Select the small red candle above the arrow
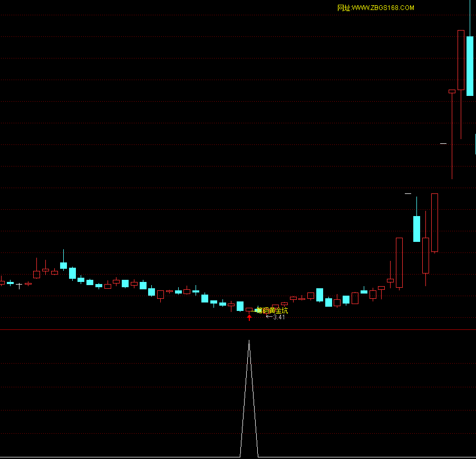This screenshot has height=459, width=476. [x=249, y=310]
